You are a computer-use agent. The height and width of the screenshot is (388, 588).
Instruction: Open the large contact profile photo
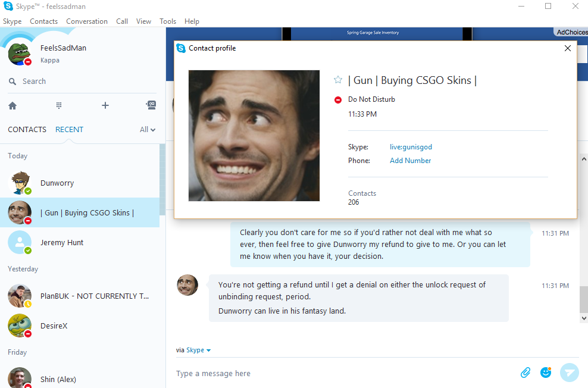point(254,136)
